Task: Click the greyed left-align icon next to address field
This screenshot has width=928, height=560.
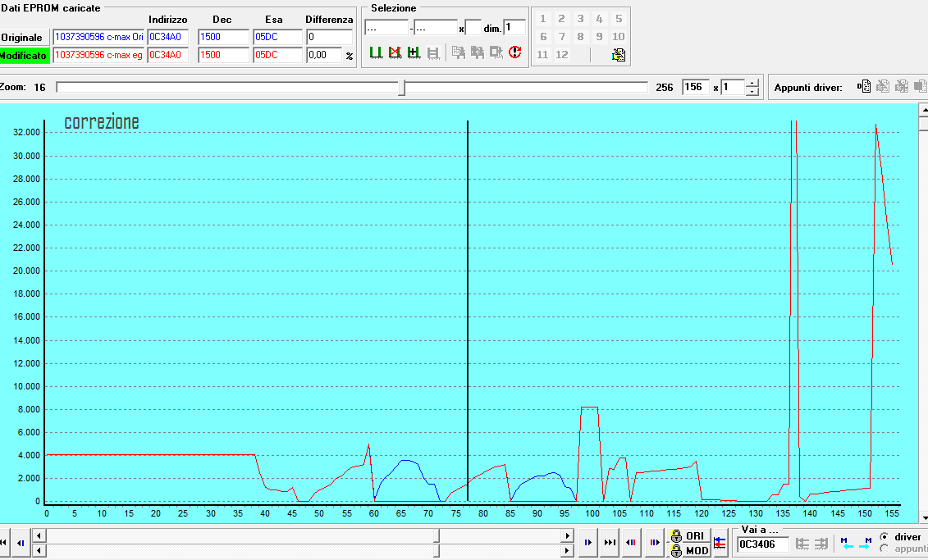Action: click(802, 544)
